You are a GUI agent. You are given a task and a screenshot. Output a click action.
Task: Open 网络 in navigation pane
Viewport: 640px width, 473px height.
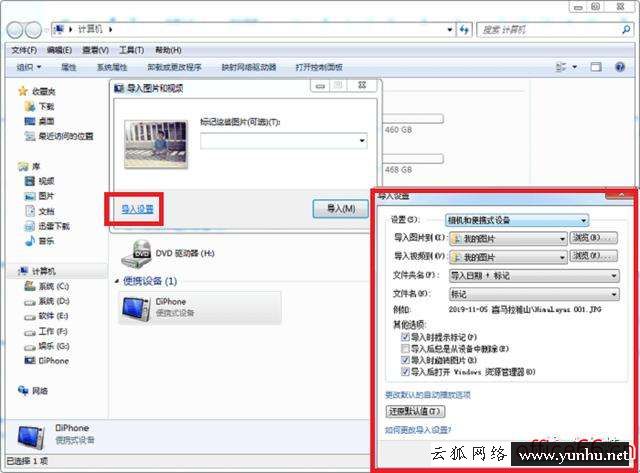(x=33, y=391)
